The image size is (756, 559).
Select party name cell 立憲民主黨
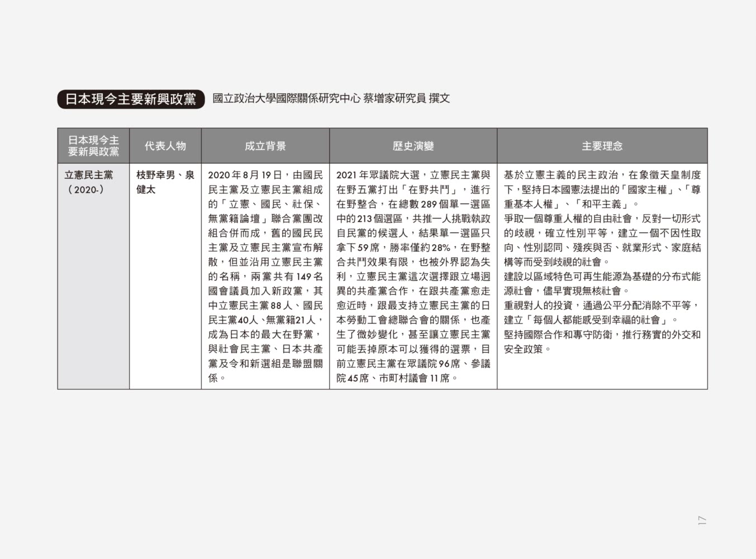(89, 175)
